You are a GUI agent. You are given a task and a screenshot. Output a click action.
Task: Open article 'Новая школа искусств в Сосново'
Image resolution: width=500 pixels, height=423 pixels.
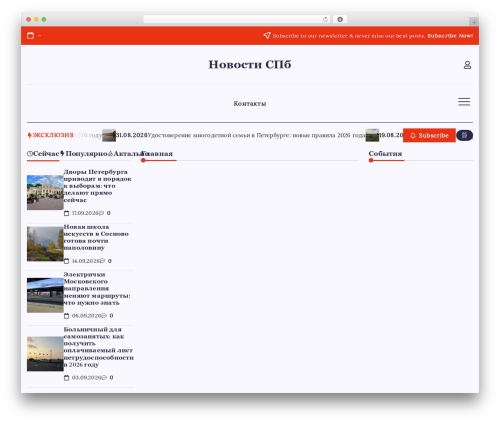pos(96,237)
